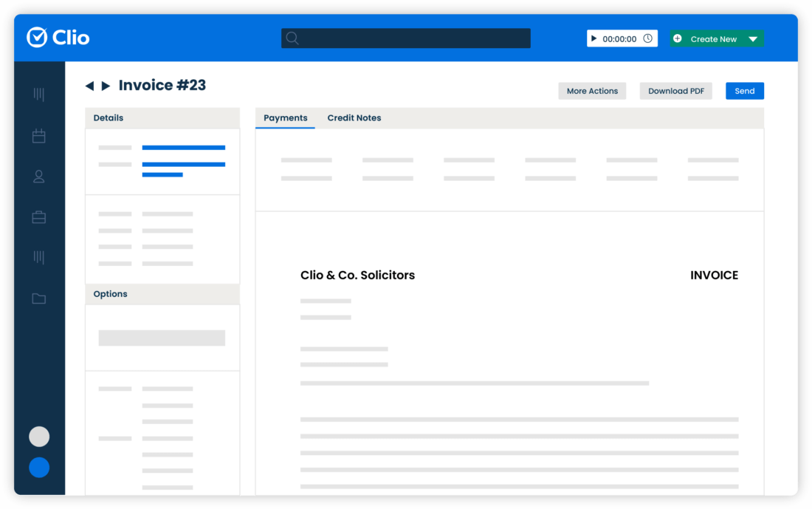Select the Payments tab
Viewport: 812px width, 509px height.
[285, 117]
